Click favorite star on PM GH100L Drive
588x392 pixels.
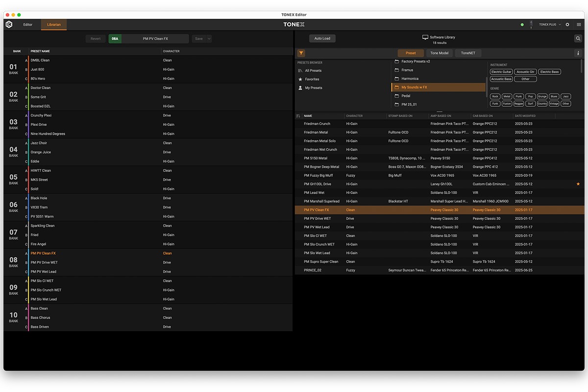coord(578,184)
